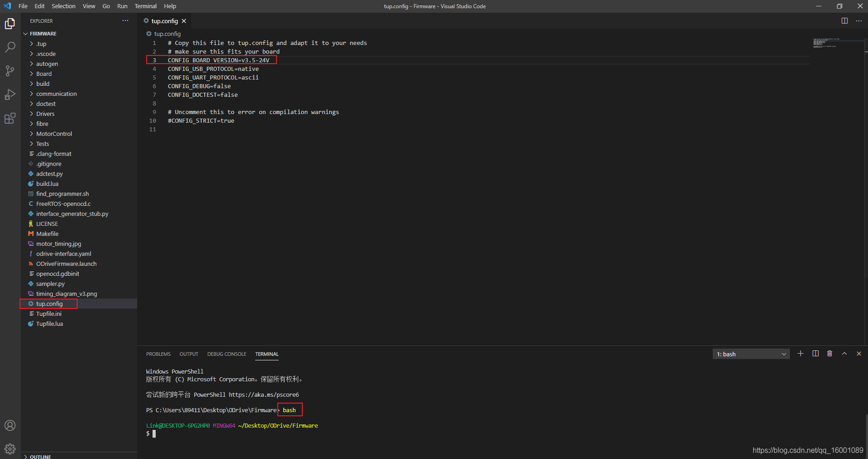Expand the .vscode folder

46,54
